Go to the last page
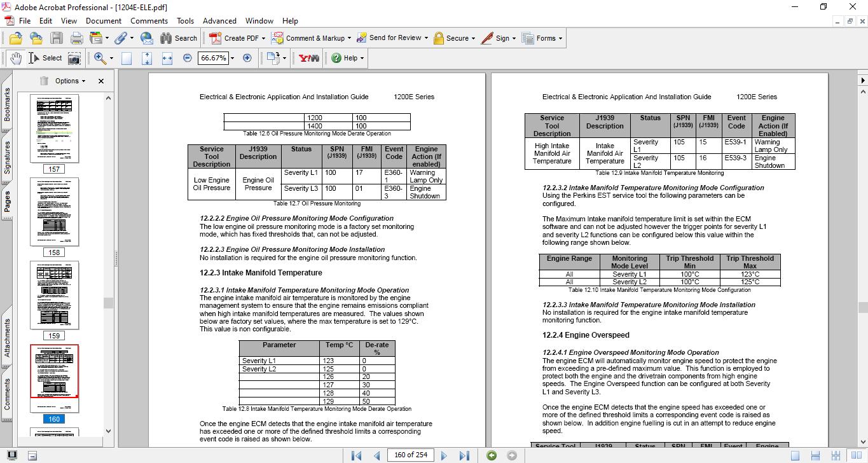The width and height of the screenshot is (868, 463). pos(464,455)
